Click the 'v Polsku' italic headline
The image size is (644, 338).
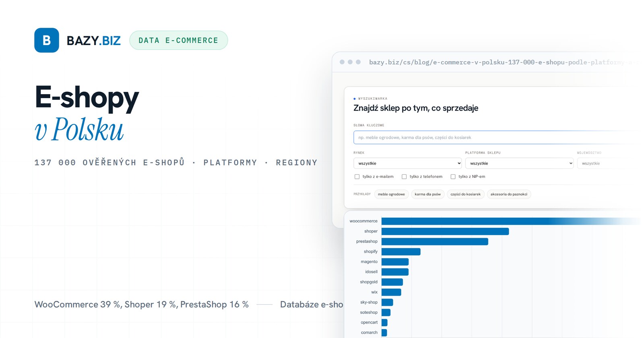tap(79, 130)
